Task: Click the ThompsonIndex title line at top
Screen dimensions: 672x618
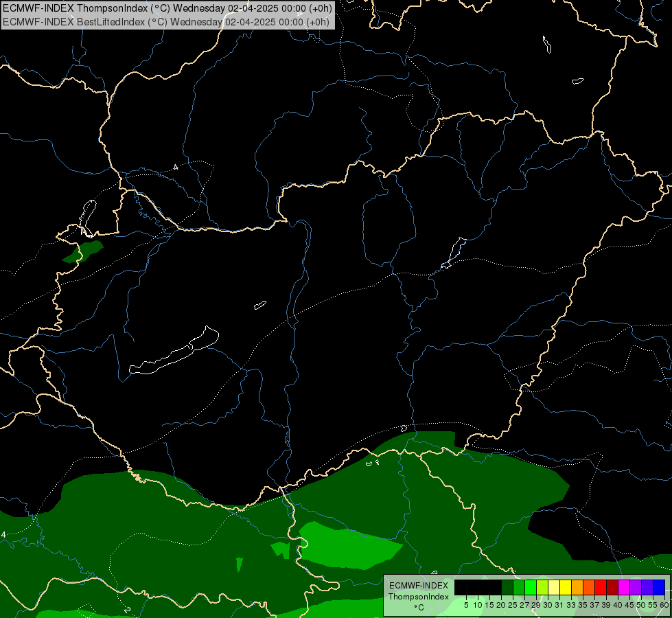Action: (x=167, y=8)
